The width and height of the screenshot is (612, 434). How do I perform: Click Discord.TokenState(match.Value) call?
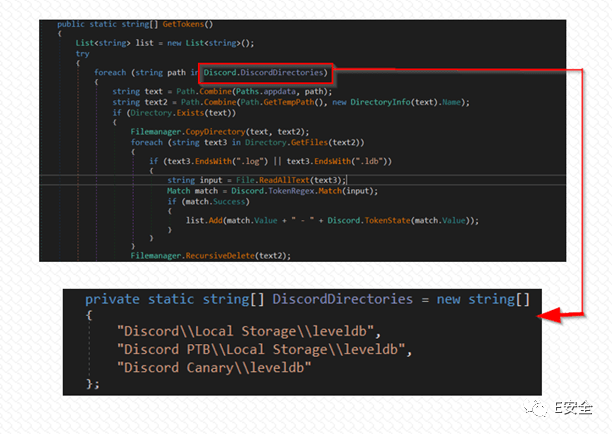pos(401,221)
